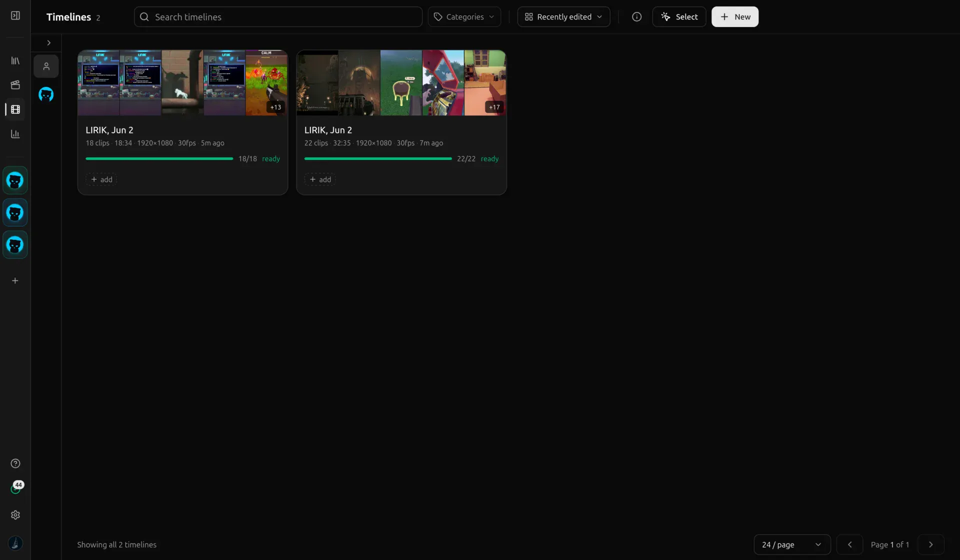
Task: Click the 18/18 progress bar
Action: [159, 159]
